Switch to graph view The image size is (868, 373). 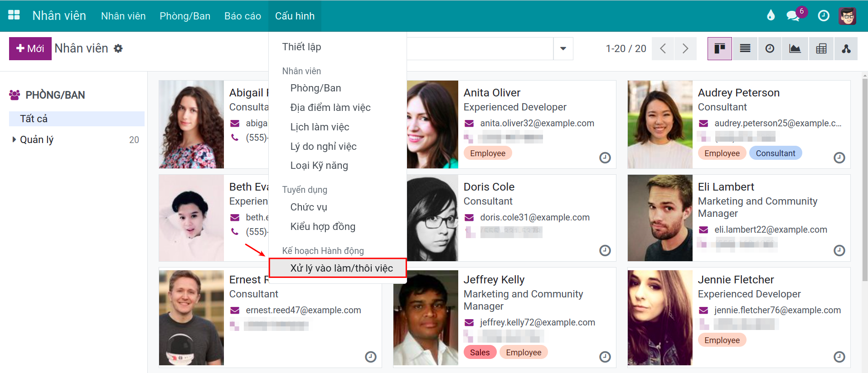(x=795, y=48)
